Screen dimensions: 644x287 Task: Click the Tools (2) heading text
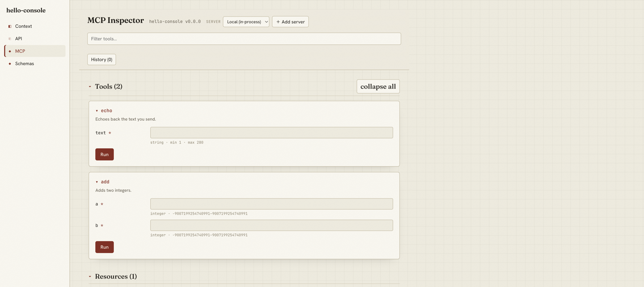(x=109, y=86)
